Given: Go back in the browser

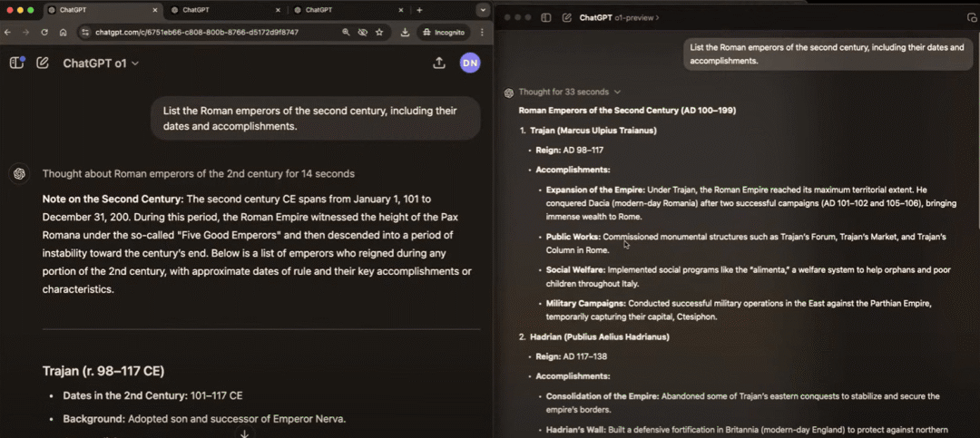Looking at the screenshot, I should click(x=7, y=32).
